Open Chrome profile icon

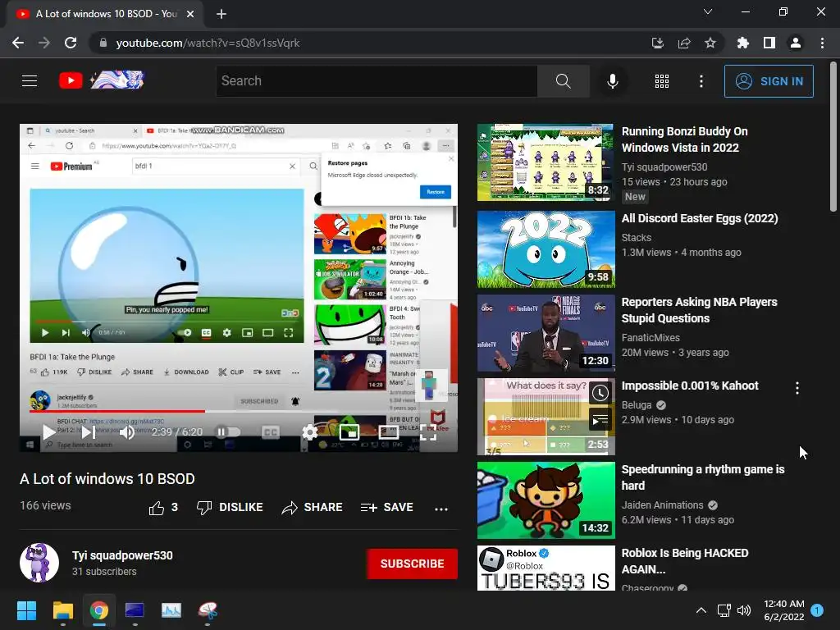click(796, 43)
